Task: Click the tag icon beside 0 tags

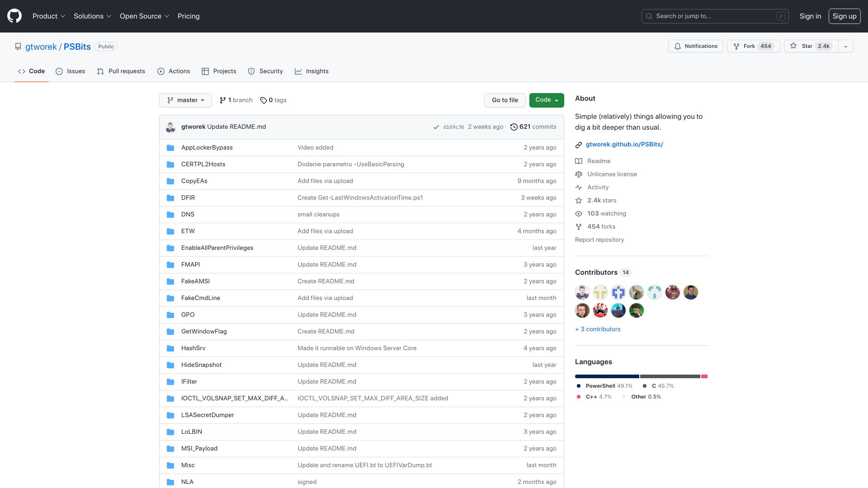Action: (x=264, y=100)
